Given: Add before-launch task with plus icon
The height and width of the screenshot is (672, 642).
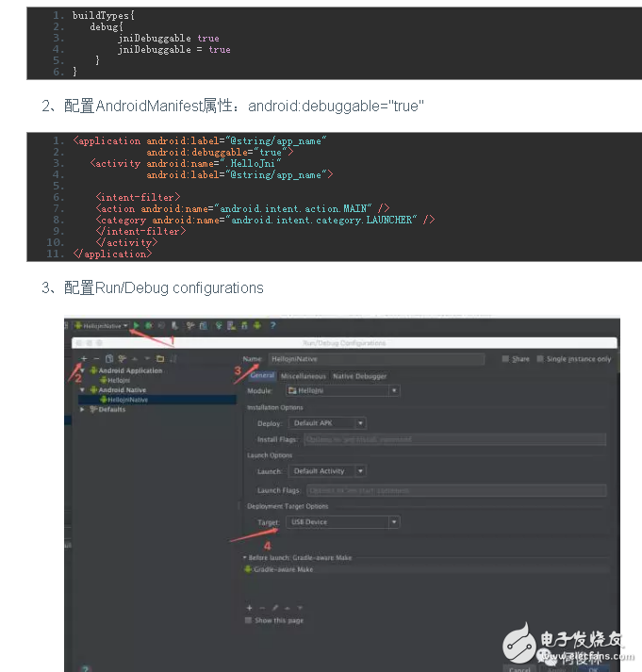Looking at the screenshot, I should [250, 608].
